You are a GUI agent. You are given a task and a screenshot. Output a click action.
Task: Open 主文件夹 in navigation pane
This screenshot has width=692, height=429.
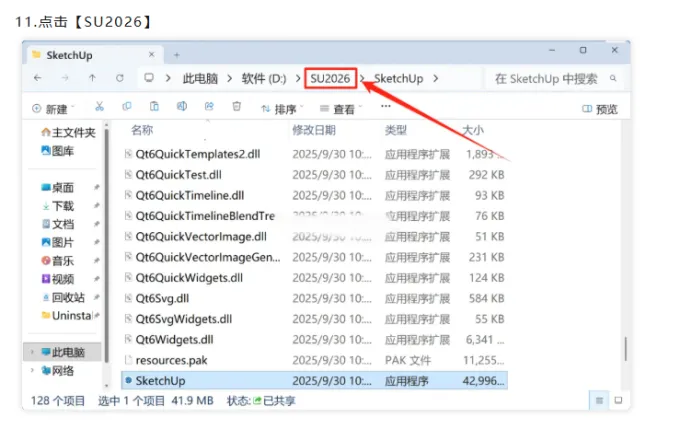pyautogui.click(x=68, y=132)
